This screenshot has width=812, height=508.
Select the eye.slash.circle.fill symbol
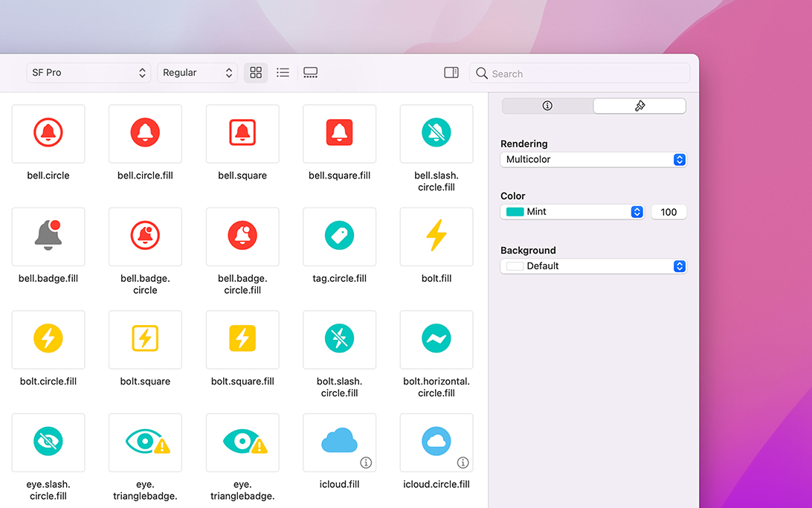tap(48, 443)
